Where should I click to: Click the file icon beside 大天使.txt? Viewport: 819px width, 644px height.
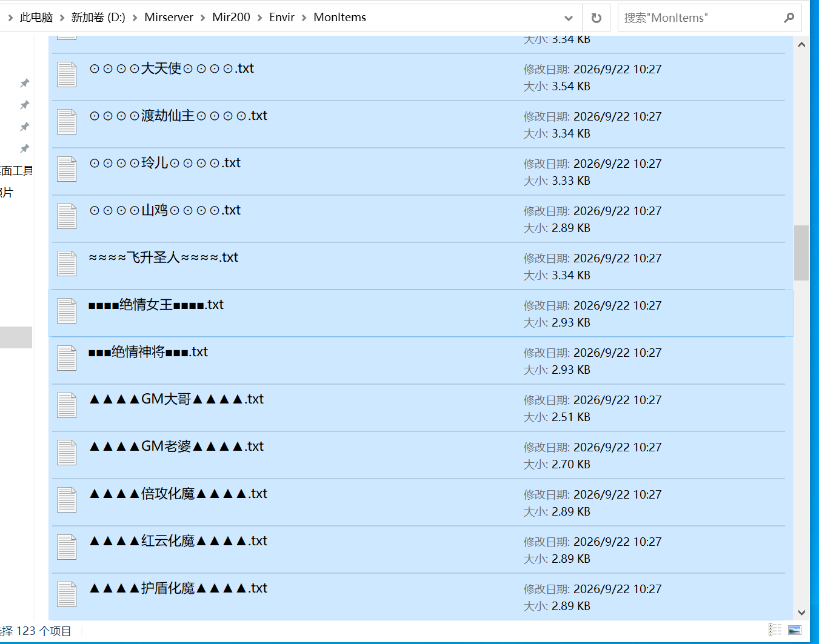tap(67, 75)
